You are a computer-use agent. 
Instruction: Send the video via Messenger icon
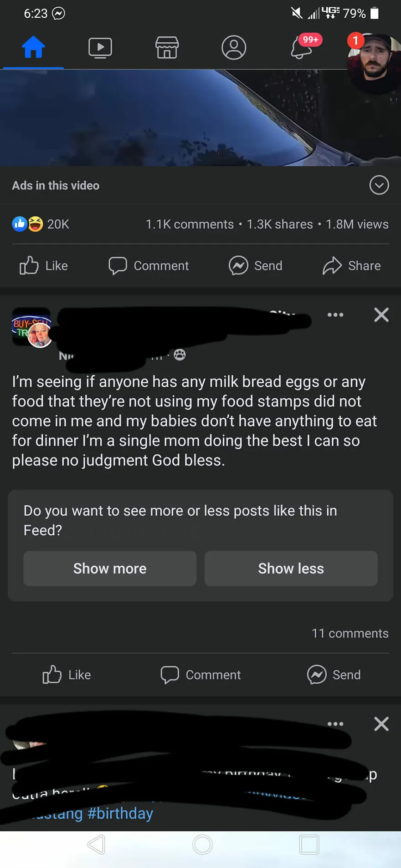click(x=256, y=266)
